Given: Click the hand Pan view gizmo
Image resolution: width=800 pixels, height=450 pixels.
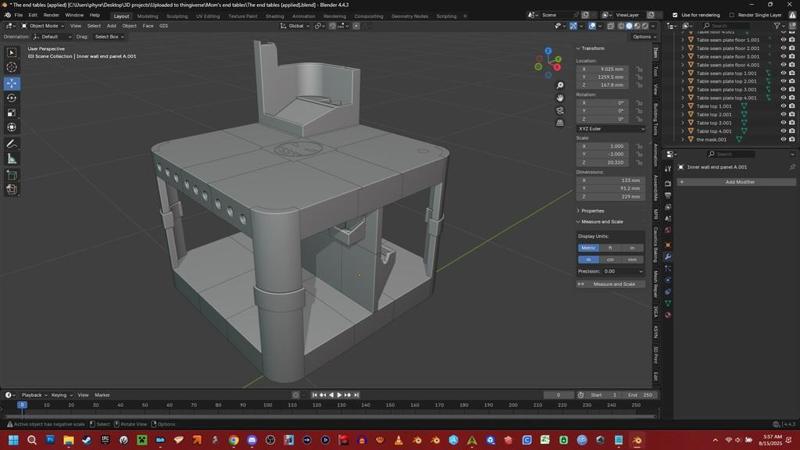Looking at the screenshot, I should 560,98.
